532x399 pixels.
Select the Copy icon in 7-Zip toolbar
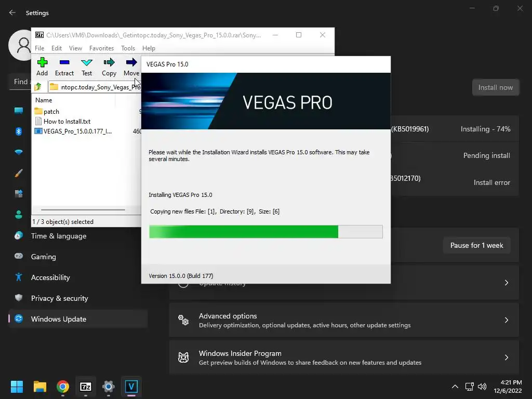[109, 67]
